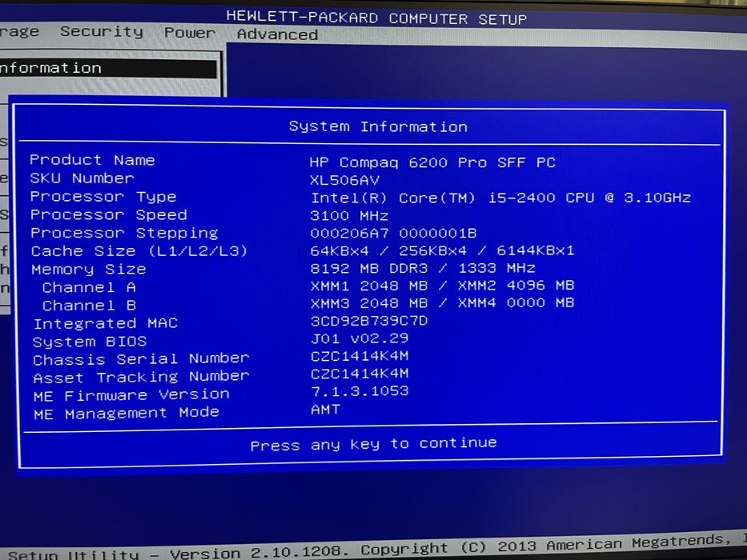The image size is (747, 560).
Task: Click the 'Channel B' label
Action: tap(89, 306)
